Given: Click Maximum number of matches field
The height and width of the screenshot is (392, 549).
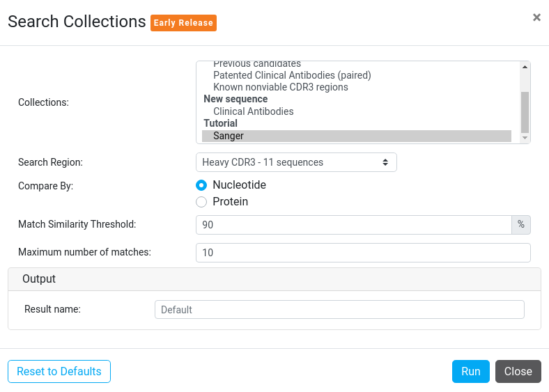Looking at the screenshot, I should tap(363, 253).
